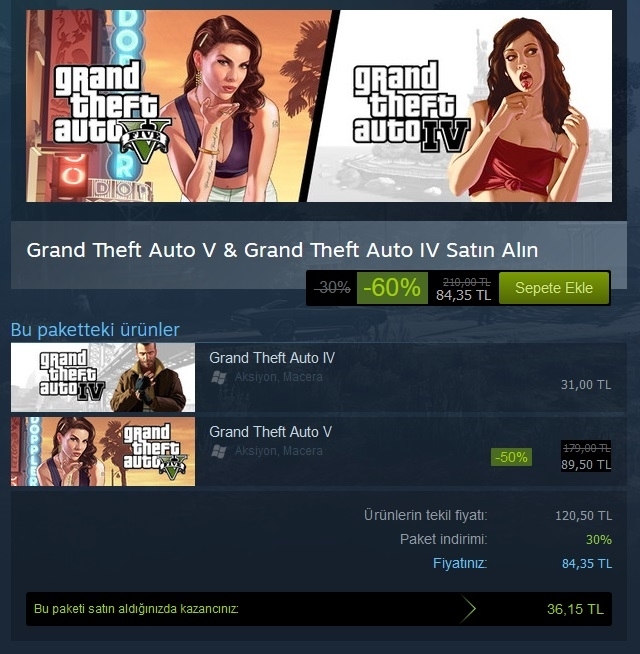Click the 89,50 TL discounted price

tap(586, 465)
